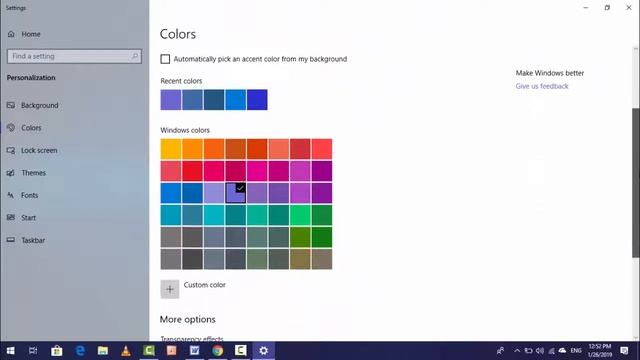Select the checked violet Windows color swatch
The width and height of the screenshot is (640, 360).
(x=236, y=193)
